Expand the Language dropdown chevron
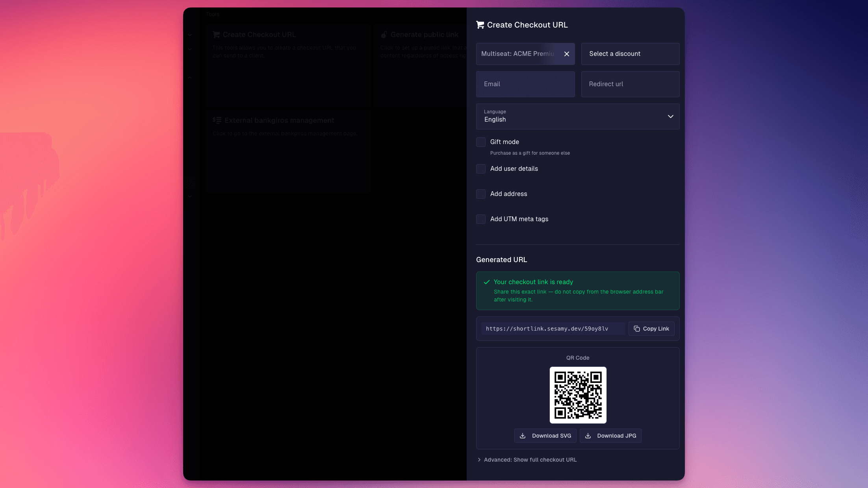 (x=670, y=116)
